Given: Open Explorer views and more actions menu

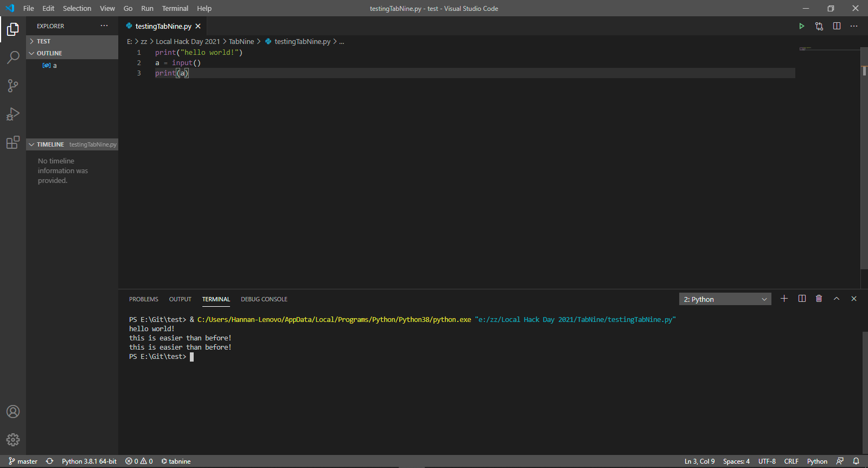Looking at the screenshot, I should tap(104, 26).
